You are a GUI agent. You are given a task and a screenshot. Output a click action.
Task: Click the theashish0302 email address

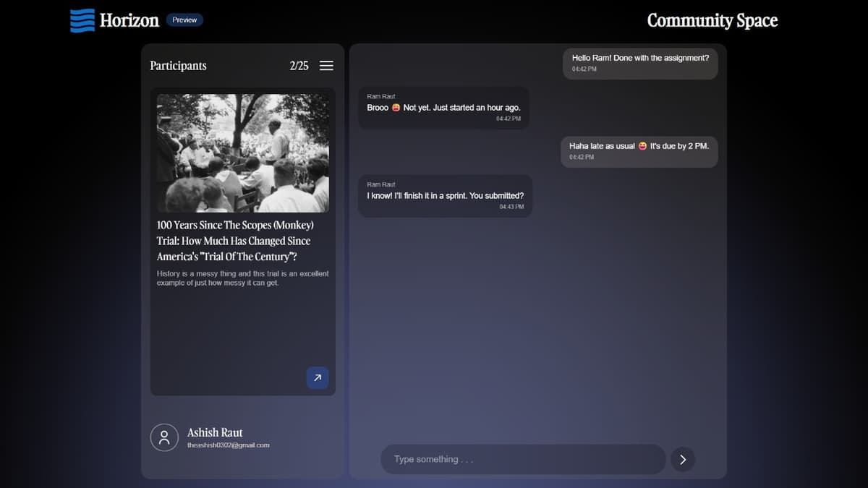coord(228,445)
